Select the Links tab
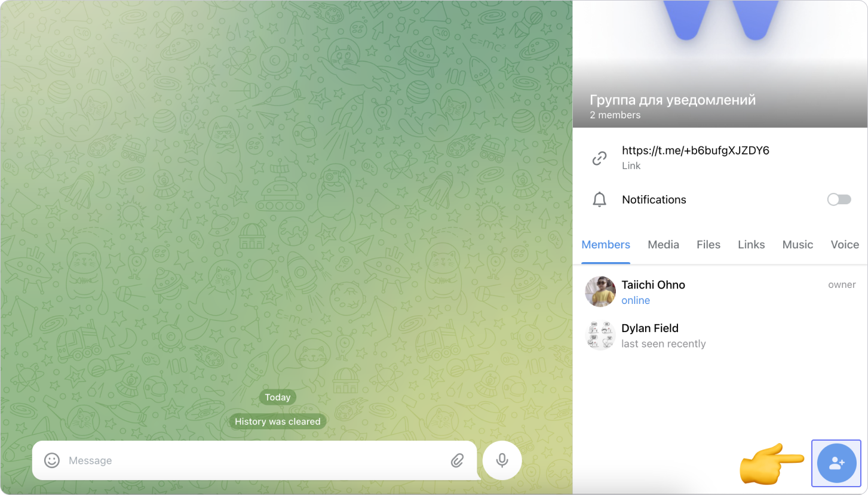868x495 pixels. click(751, 245)
